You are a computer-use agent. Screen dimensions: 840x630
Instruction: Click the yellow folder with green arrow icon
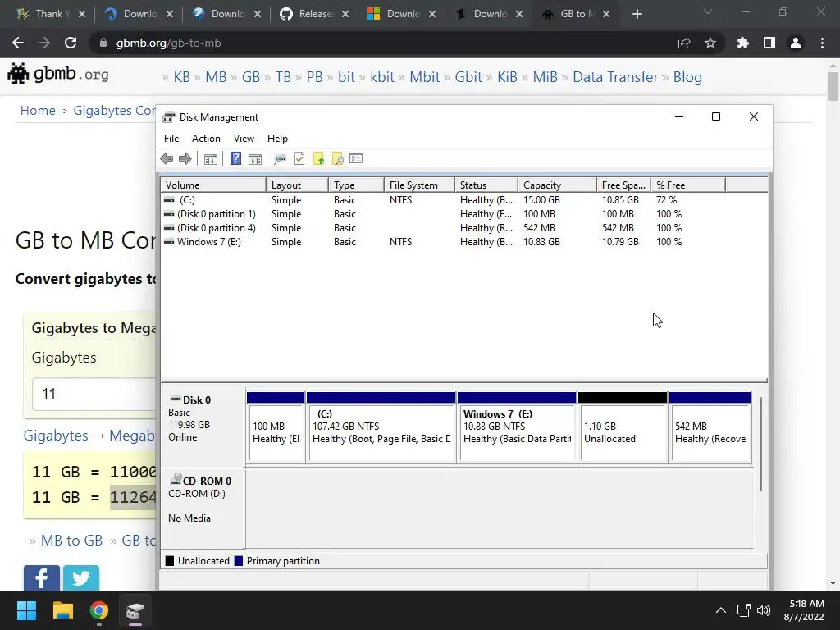click(319, 158)
